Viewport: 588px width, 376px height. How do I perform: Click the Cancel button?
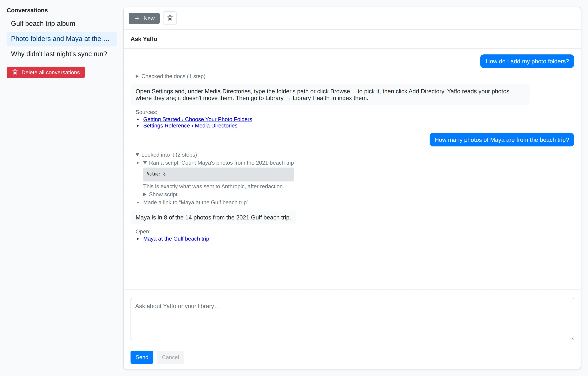coord(170,357)
